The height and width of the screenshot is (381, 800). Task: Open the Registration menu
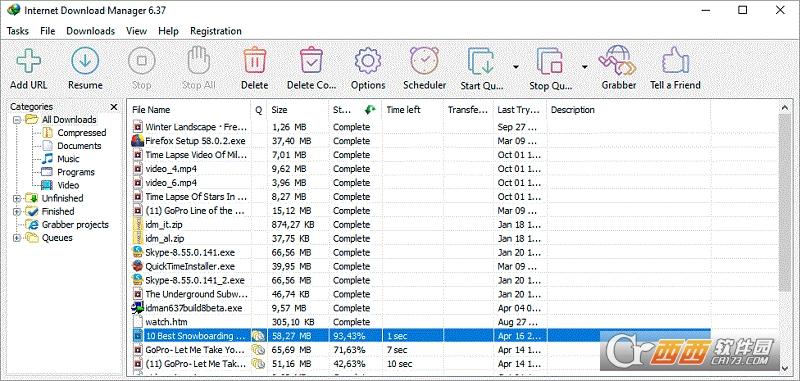[216, 31]
